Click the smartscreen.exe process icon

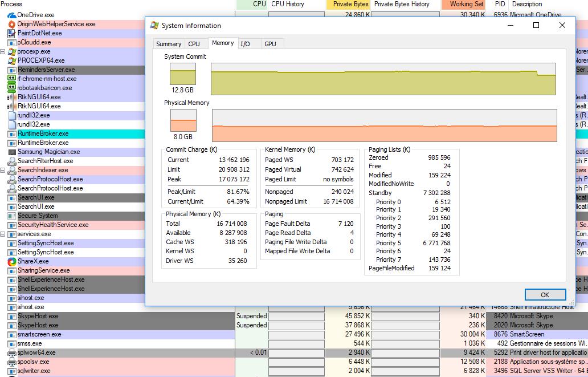pyautogui.click(x=12, y=334)
